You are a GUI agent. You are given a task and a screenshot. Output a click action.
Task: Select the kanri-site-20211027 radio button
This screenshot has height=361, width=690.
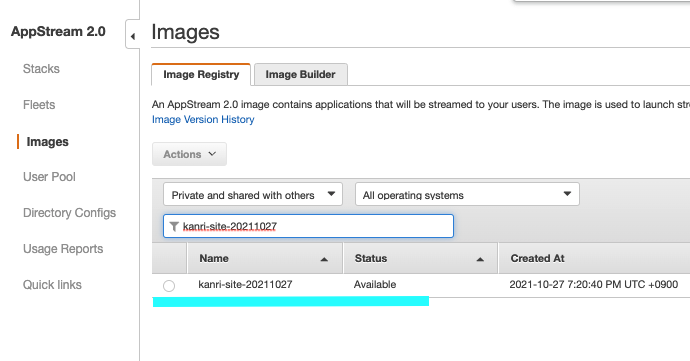coord(169,286)
